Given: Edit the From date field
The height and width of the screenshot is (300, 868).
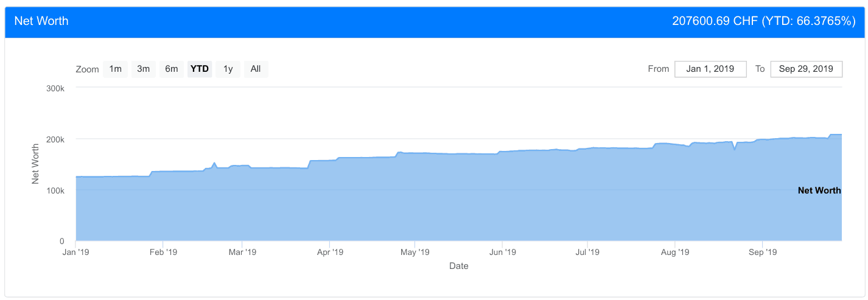Looking at the screenshot, I should click(710, 69).
